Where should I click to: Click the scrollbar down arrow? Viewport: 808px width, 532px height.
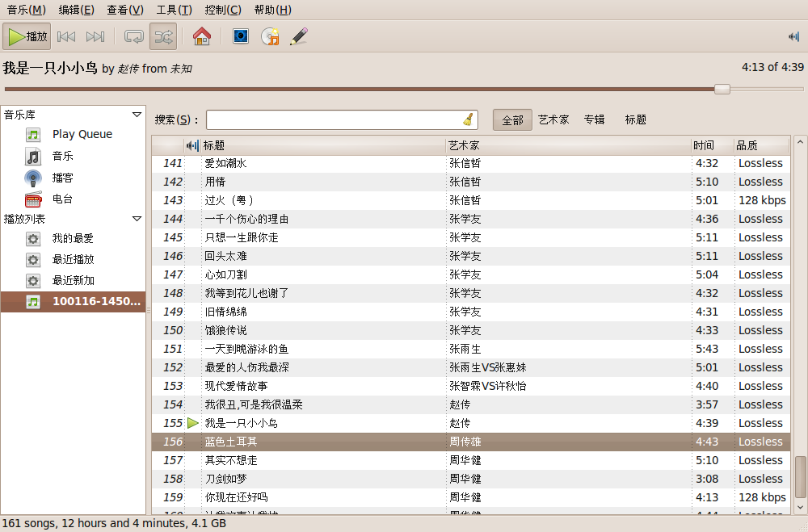(800, 507)
